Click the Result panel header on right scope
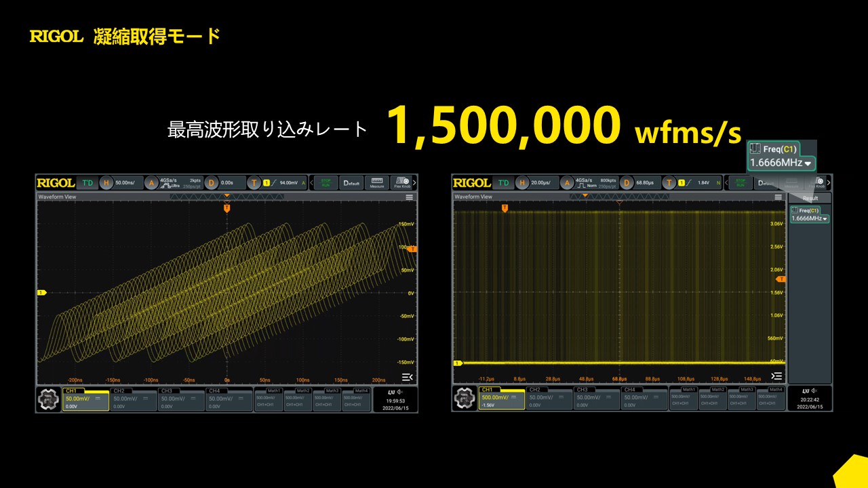The height and width of the screenshot is (488, 868). point(810,198)
